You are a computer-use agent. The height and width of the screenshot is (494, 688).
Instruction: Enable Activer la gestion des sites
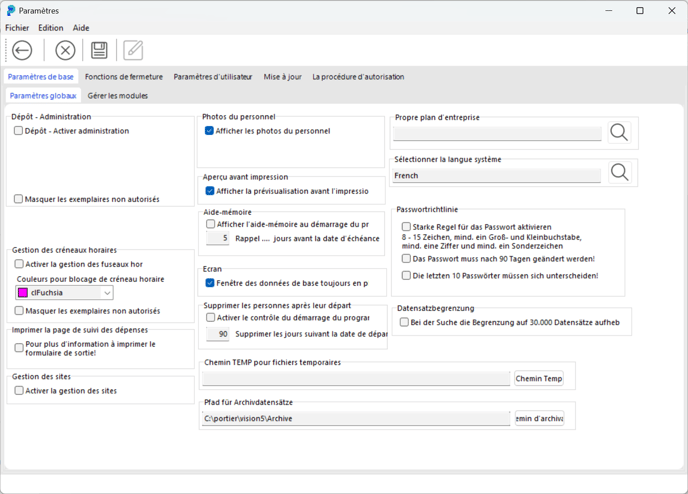[19, 390]
